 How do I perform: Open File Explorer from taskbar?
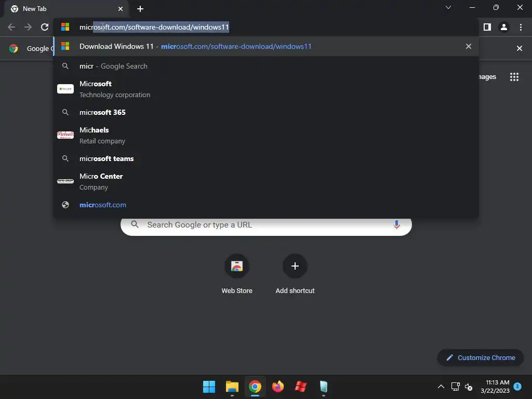(232, 387)
